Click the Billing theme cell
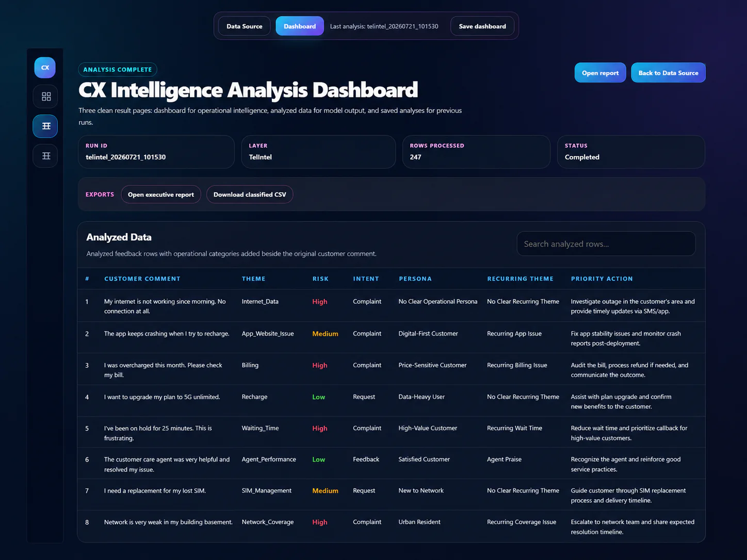747x560 pixels. point(250,365)
